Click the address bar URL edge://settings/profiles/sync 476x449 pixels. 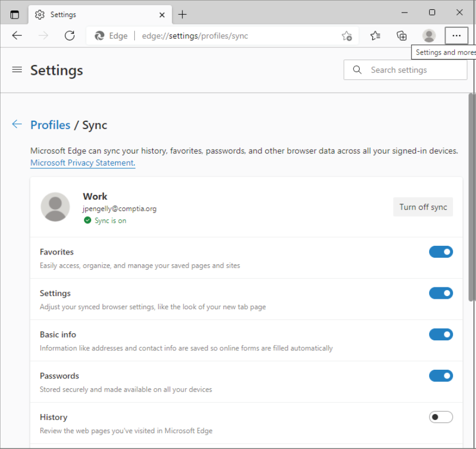click(x=195, y=36)
